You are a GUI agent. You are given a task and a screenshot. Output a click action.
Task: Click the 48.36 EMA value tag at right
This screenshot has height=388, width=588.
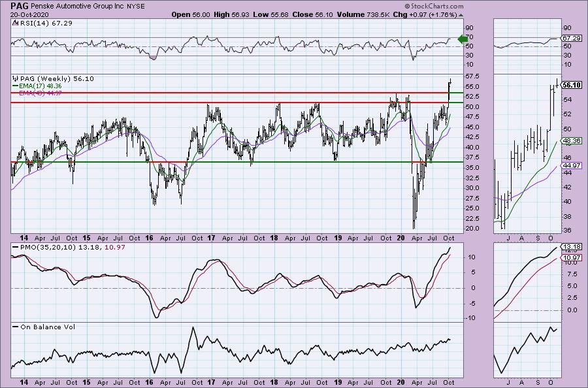pos(572,141)
